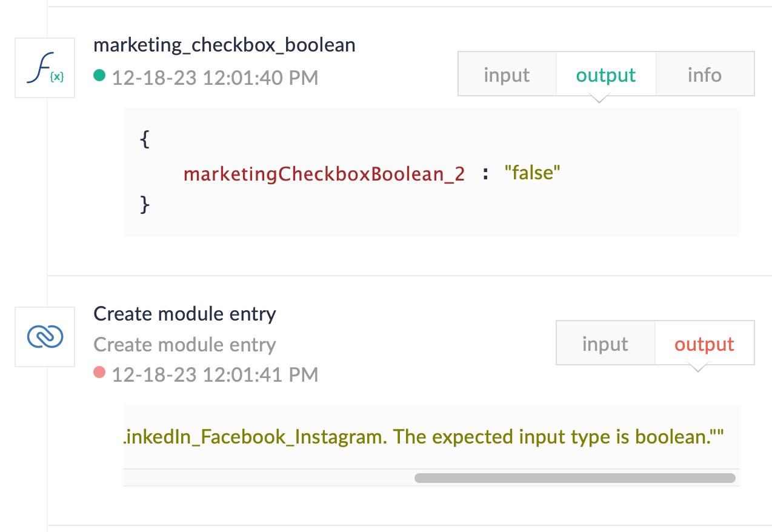Click the function icon beside marketing_checkbox_boolean

[x=45, y=68]
